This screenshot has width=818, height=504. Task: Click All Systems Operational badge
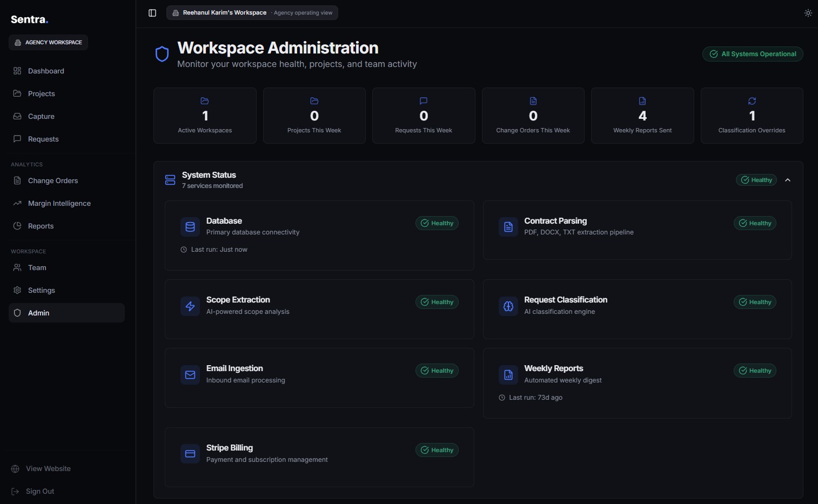753,54
